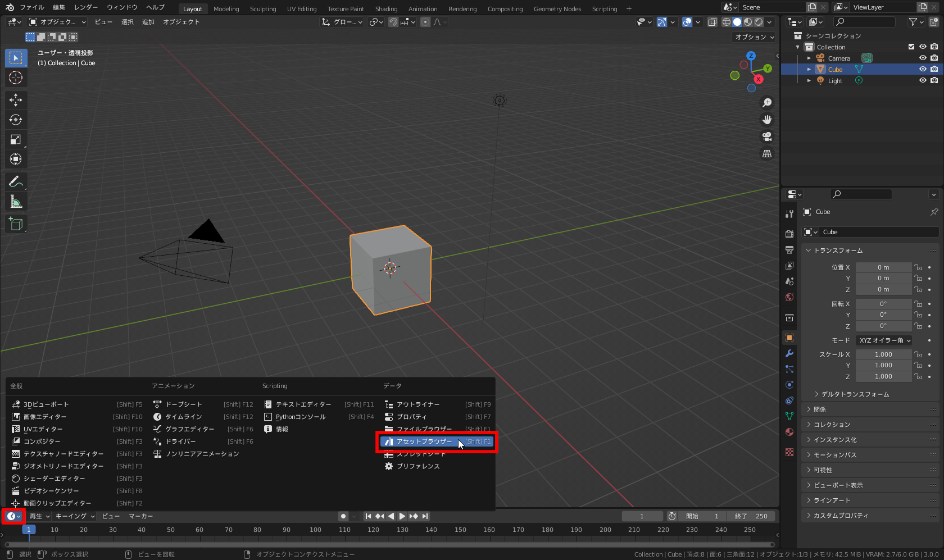
Task: Toggle proportional editing in header
Action: (x=425, y=22)
